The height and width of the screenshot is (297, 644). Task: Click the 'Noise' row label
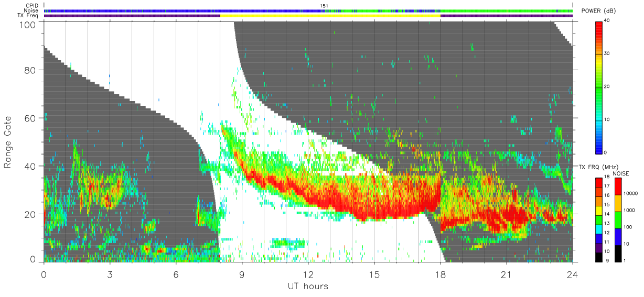32,10
